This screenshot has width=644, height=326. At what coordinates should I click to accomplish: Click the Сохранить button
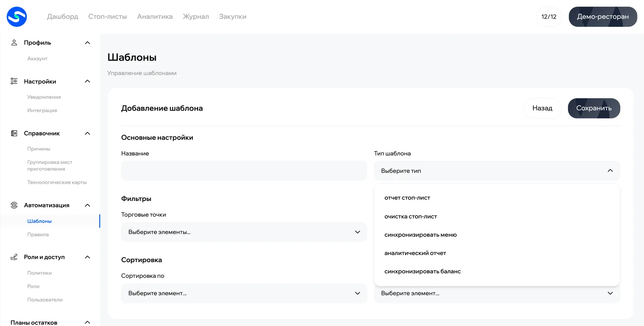tap(594, 108)
